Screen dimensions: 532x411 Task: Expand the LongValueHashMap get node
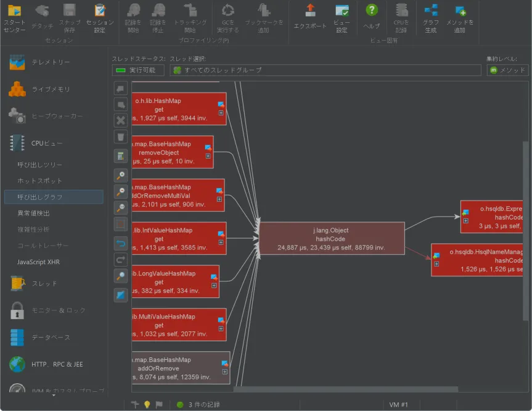point(214,286)
